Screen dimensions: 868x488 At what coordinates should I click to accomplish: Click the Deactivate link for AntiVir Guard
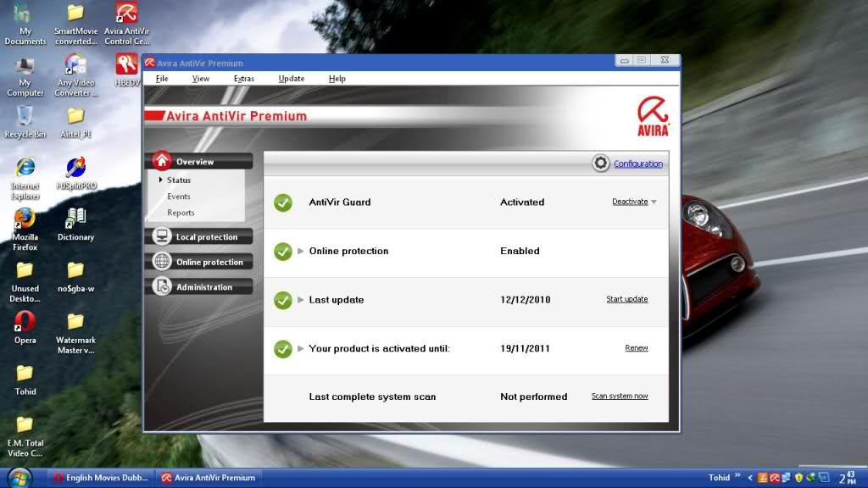coord(630,202)
